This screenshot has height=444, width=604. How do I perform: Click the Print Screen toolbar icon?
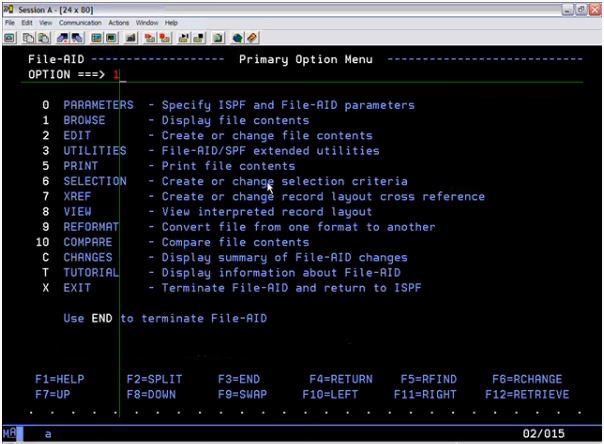pos(10,38)
